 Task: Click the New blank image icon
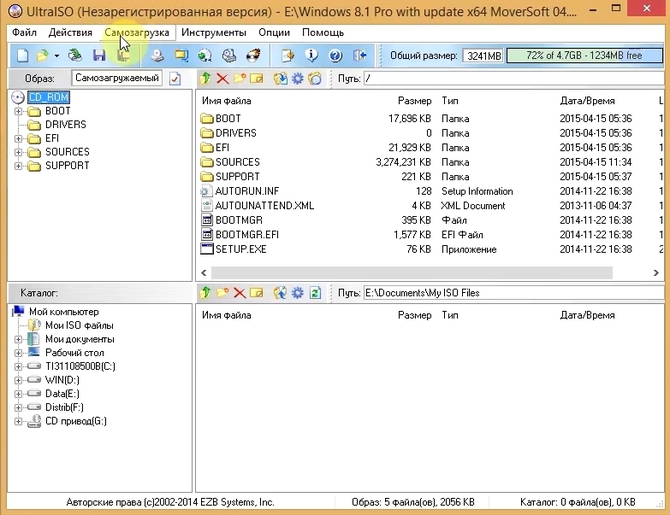pyautogui.click(x=23, y=56)
